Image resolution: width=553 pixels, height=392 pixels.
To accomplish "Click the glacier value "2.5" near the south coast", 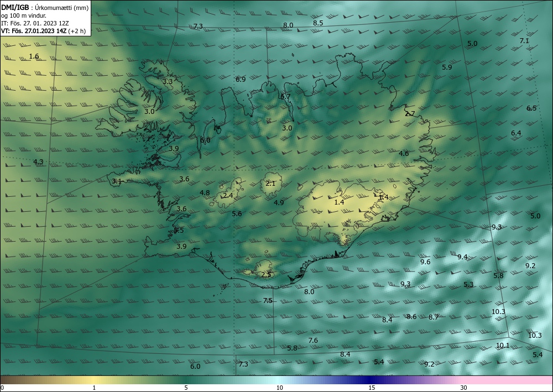I will click(267, 275).
